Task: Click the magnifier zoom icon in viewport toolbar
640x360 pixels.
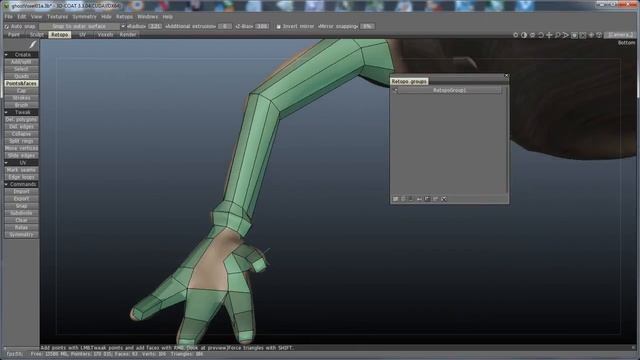Action: 558,35
